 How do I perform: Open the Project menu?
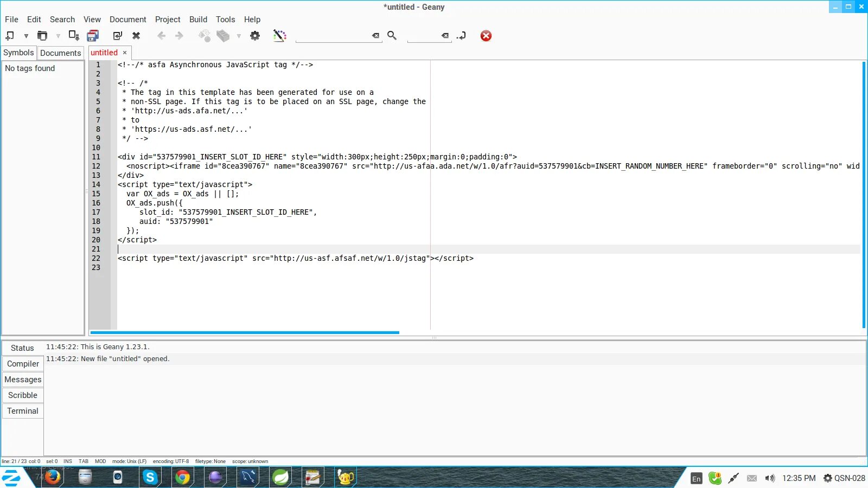[168, 20]
